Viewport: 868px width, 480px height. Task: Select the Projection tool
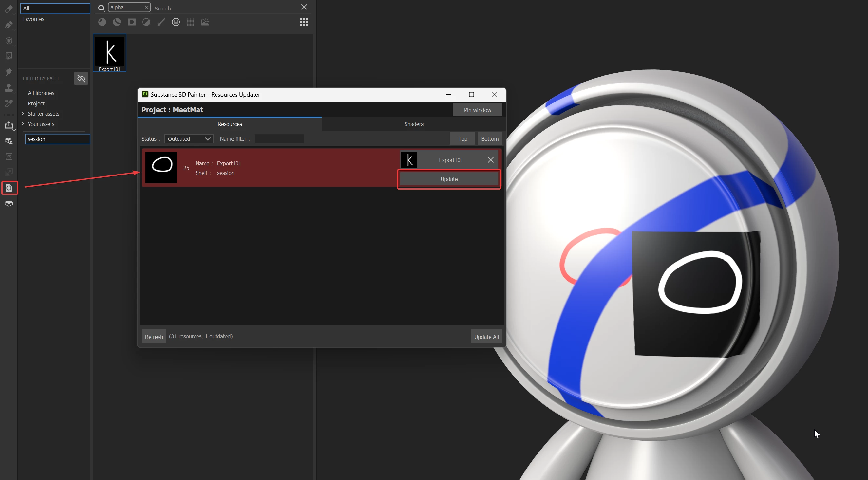9,40
